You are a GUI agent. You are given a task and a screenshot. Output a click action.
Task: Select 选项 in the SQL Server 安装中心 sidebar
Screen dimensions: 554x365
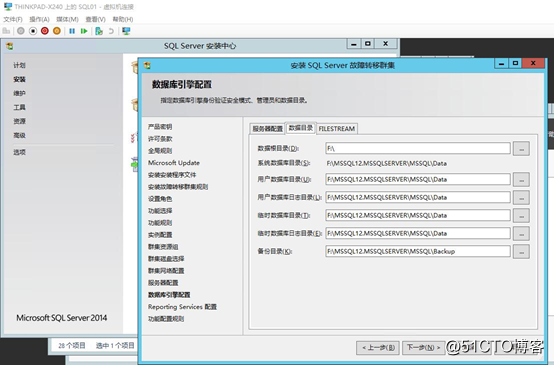click(x=19, y=152)
